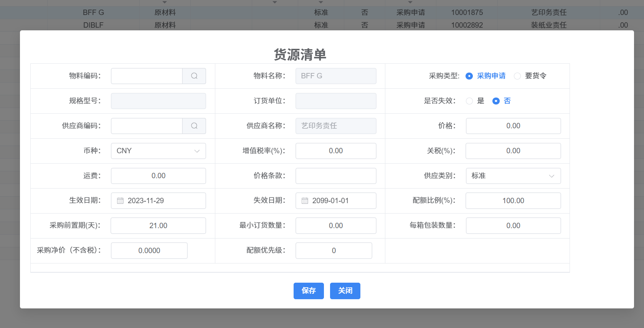Click the calendar icon in 失效日期
The width and height of the screenshot is (644, 328).
(305, 201)
